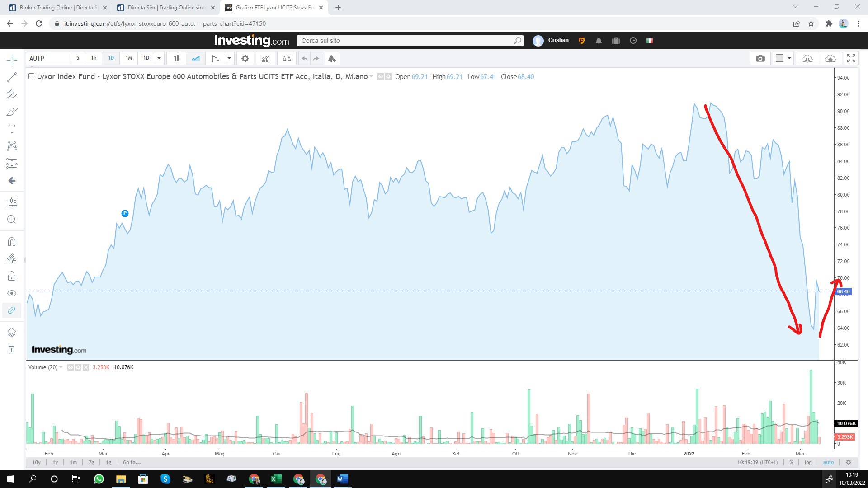The width and height of the screenshot is (868, 488).
Task: Select the highlighted 1D interval
Action: point(111,58)
